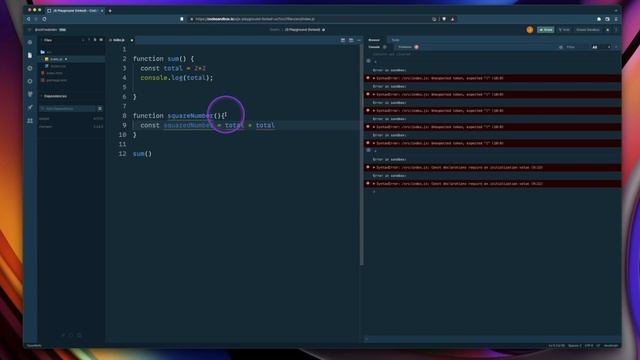Open the hamburger menu in the header
Screen dimensions: 640x360
point(29,30)
